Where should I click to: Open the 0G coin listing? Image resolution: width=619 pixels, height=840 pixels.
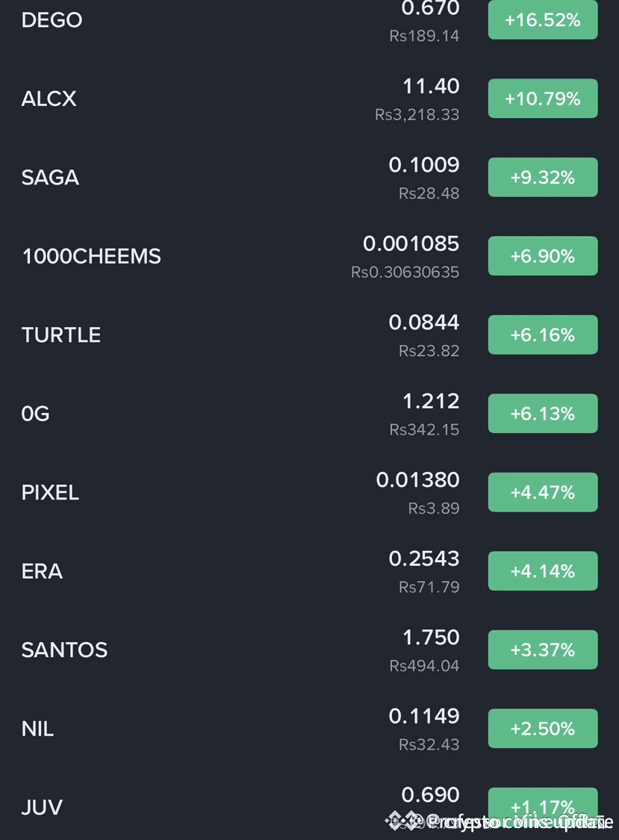tap(36, 414)
